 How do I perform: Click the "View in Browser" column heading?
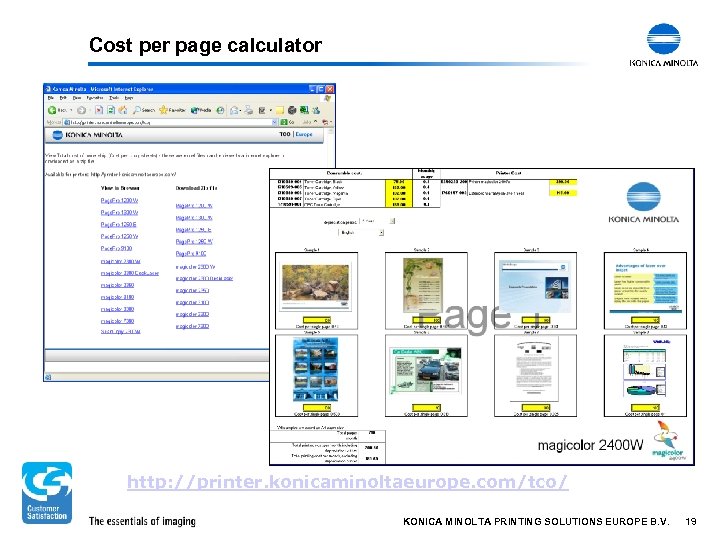pyautogui.click(x=120, y=188)
